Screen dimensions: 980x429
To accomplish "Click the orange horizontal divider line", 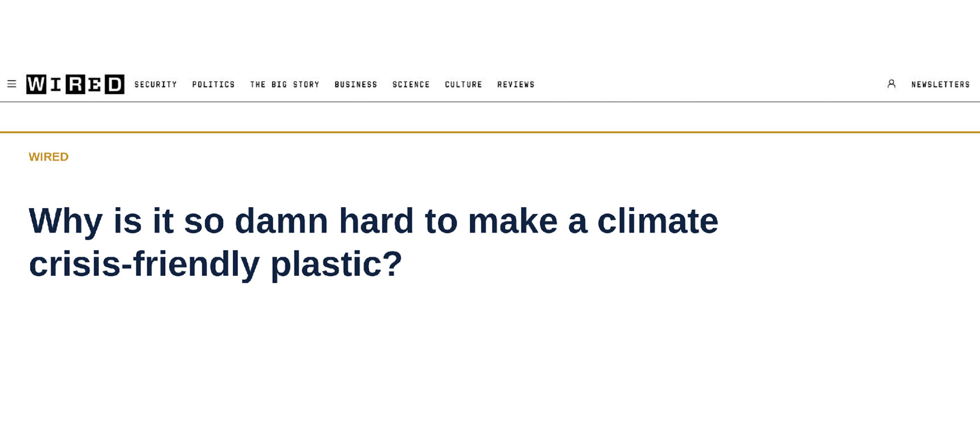I will click(x=490, y=132).
